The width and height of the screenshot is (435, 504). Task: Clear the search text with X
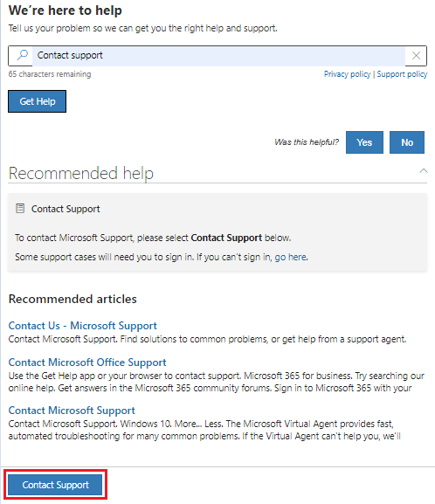(416, 56)
